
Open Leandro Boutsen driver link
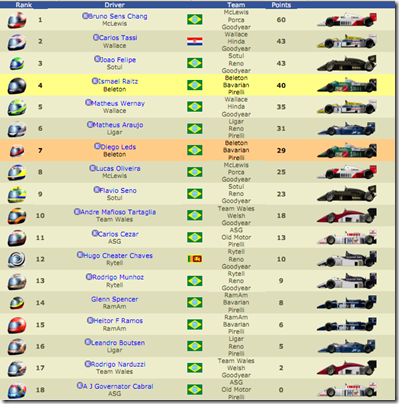coord(118,343)
